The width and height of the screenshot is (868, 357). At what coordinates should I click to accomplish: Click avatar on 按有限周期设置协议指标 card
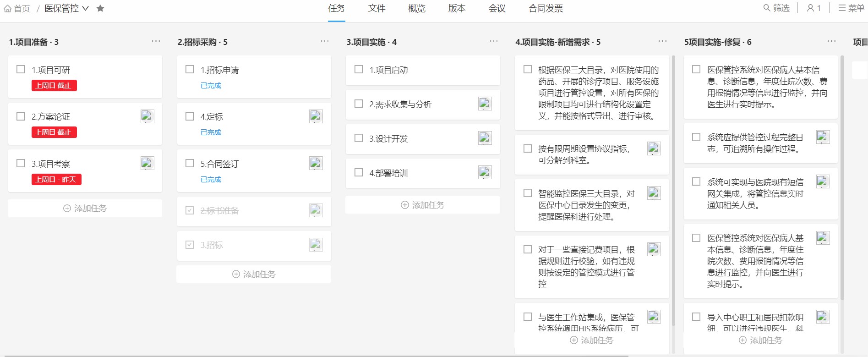click(654, 148)
